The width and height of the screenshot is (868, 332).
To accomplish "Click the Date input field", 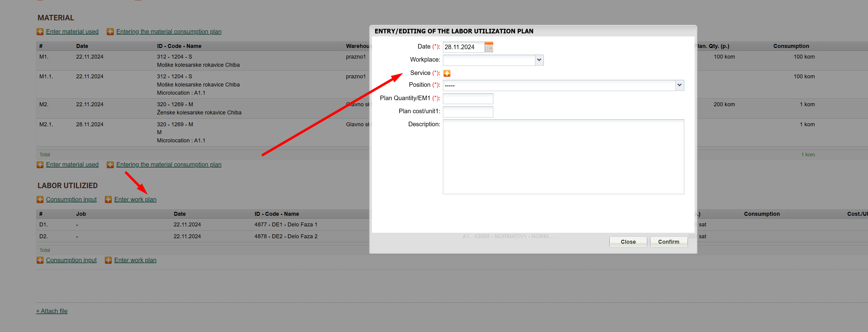I will [x=463, y=47].
